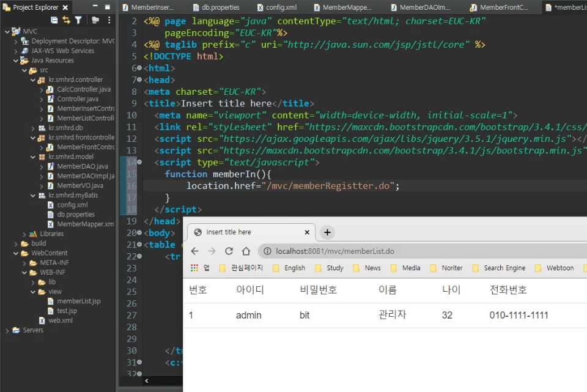Open the News bookmark folder
This screenshot has width=587, height=392.
367,268
